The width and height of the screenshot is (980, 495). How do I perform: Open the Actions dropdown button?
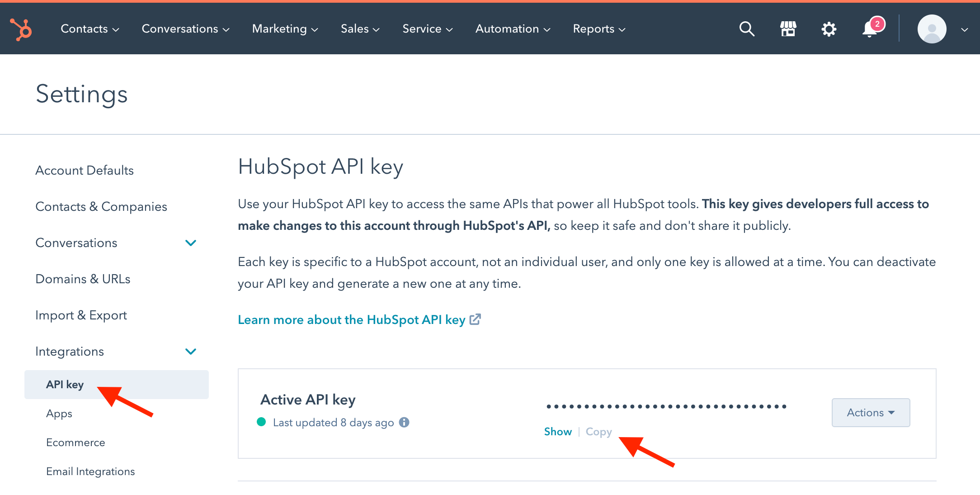(871, 413)
